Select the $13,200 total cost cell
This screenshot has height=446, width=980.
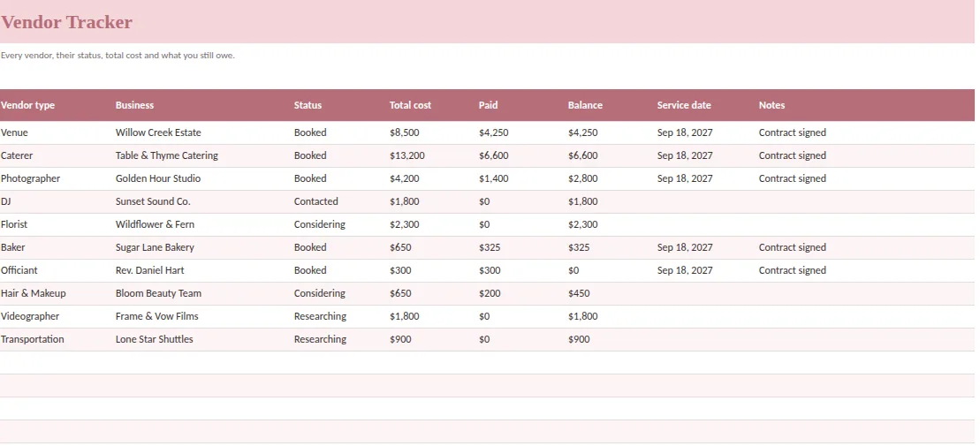click(406, 155)
